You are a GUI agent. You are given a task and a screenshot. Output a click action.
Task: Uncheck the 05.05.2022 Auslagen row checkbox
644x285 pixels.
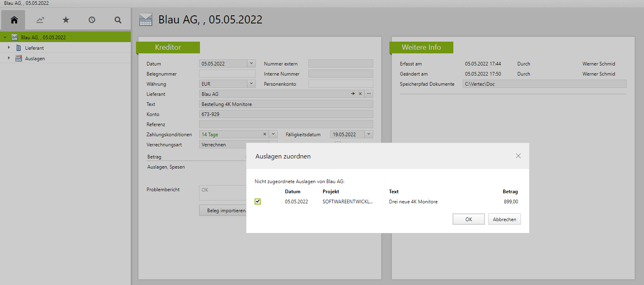[258, 201]
